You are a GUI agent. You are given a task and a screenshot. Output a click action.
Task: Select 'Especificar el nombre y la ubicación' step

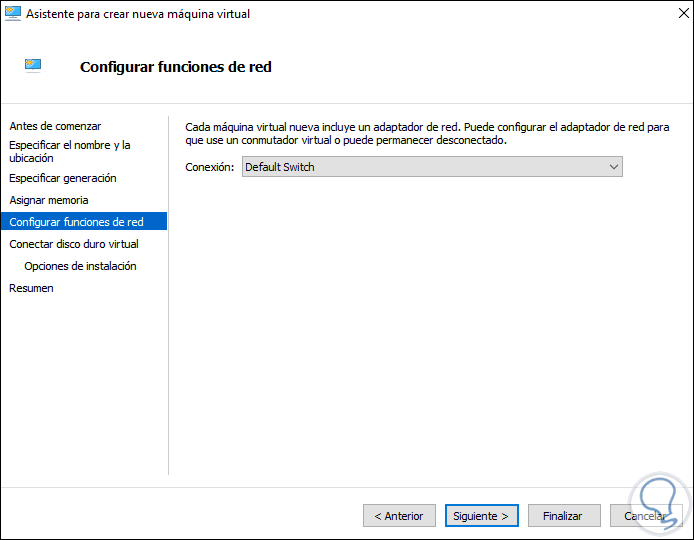click(x=70, y=151)
